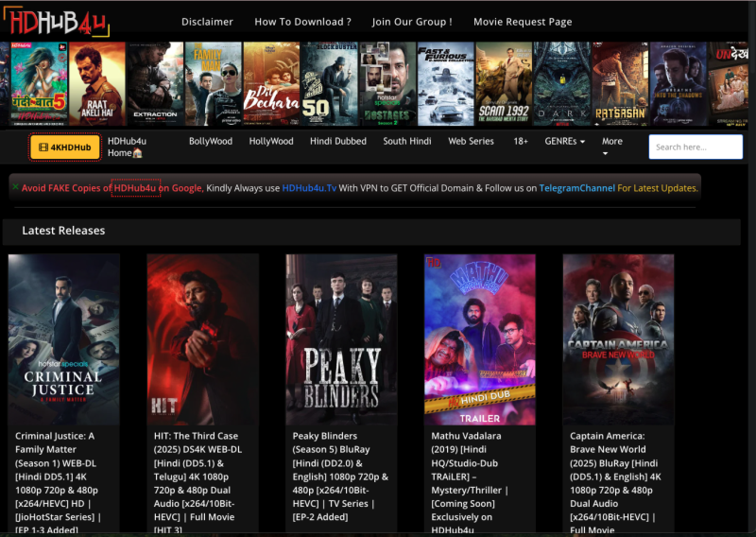Open Raat Akeli Hai poster
Screen dimensions: 756x537
(x=97, y=84)
